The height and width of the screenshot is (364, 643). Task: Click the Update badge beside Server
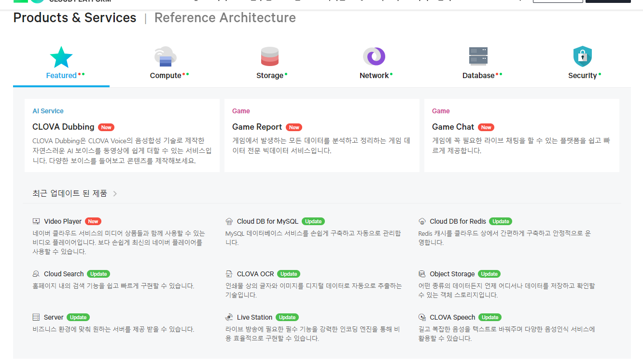[x=78, y=317]
